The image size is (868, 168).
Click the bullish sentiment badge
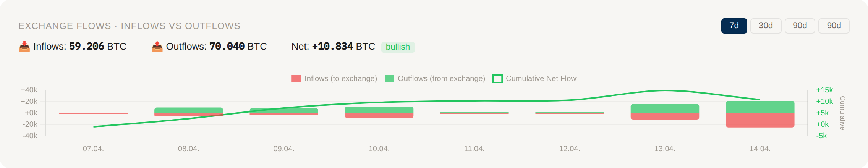click(x=398, y=47)
